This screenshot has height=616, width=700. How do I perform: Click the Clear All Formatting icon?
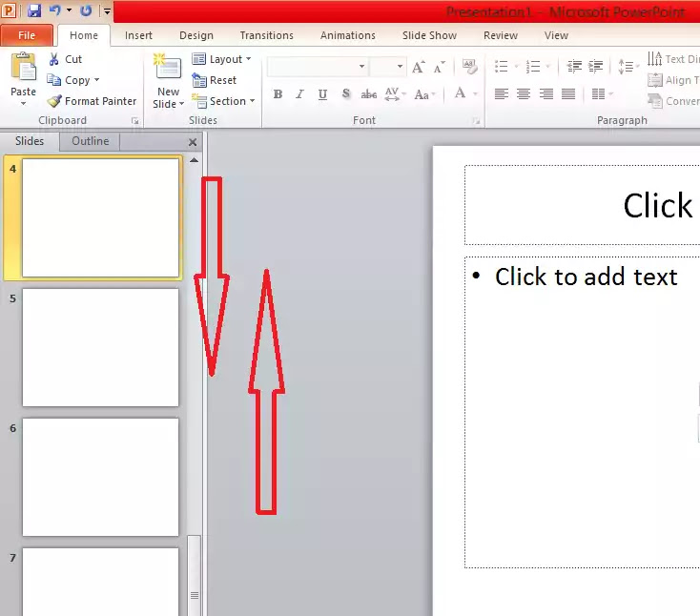coord(469,67)
